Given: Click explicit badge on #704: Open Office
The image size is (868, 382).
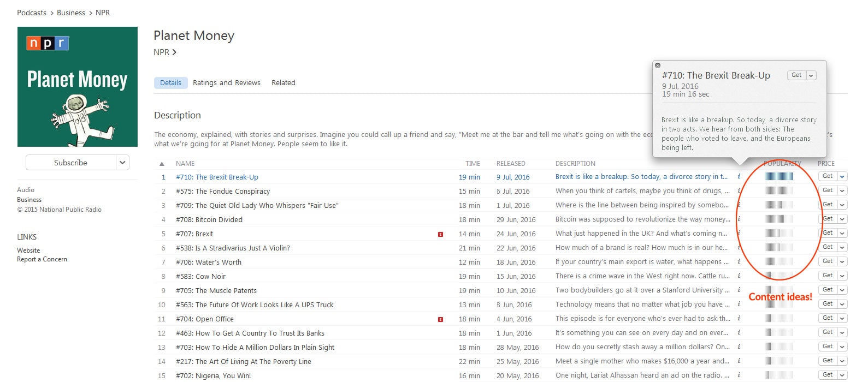Looking at the screenshot, I should [x=440, y=319].
